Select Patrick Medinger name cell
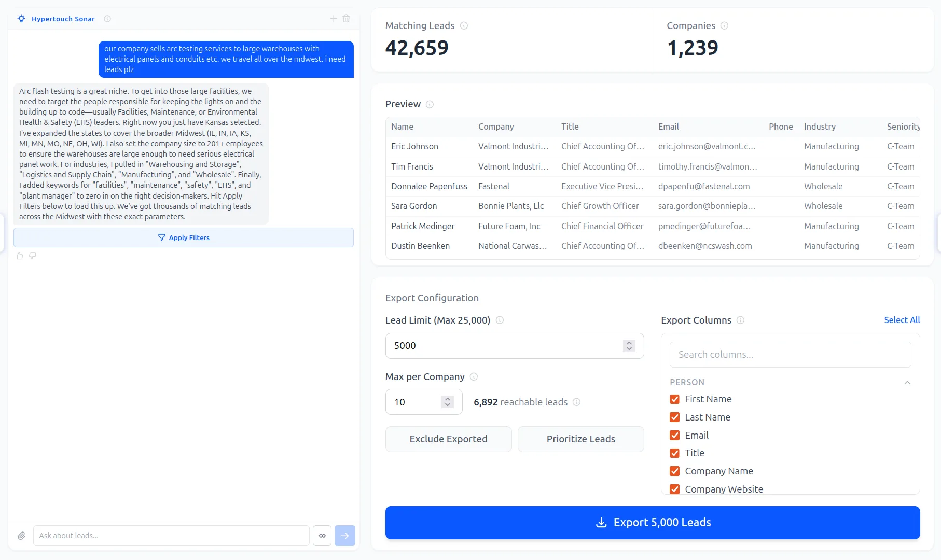The width and height of the screenshot is (941, 560). (x=423, y=226)
